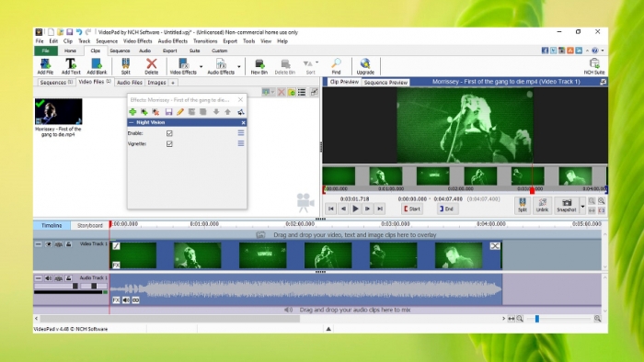Uncheck the Night Vision Enable checkbox

tap(169, 133)
